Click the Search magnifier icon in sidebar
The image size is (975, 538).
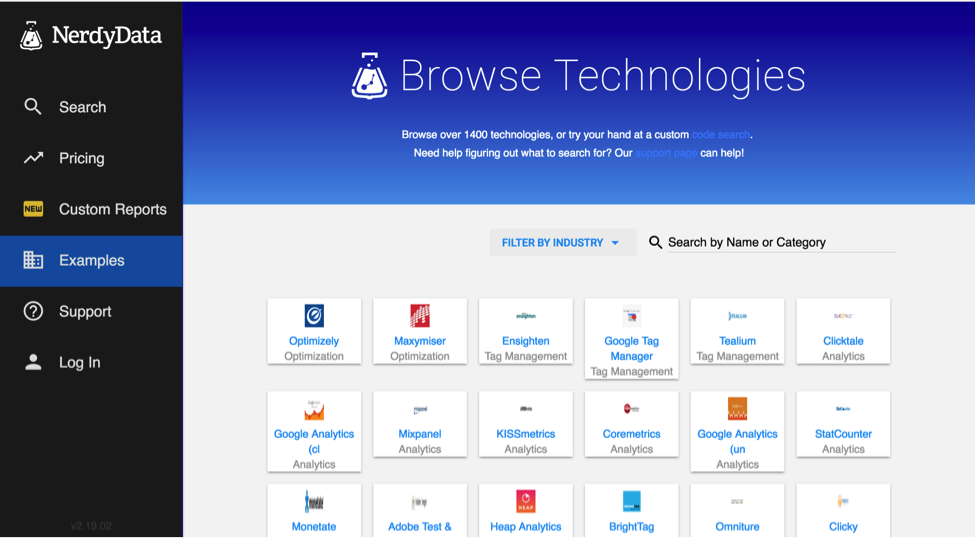pyautogui.click(x=33, y=106)
